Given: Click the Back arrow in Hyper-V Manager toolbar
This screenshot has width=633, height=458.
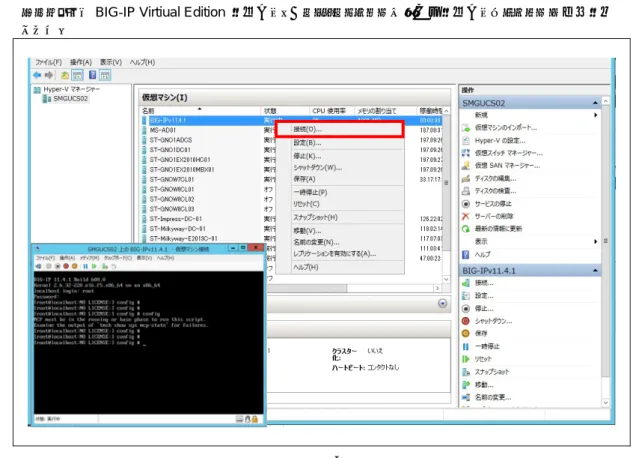Looking at the screenshot, I should (37, 75).
